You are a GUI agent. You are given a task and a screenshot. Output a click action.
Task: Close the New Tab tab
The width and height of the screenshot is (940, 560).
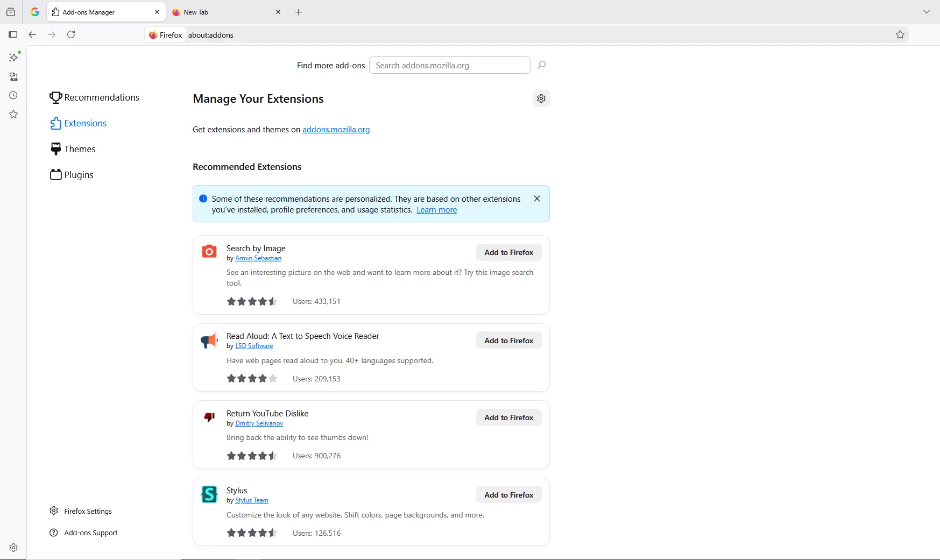coord(278,12)
